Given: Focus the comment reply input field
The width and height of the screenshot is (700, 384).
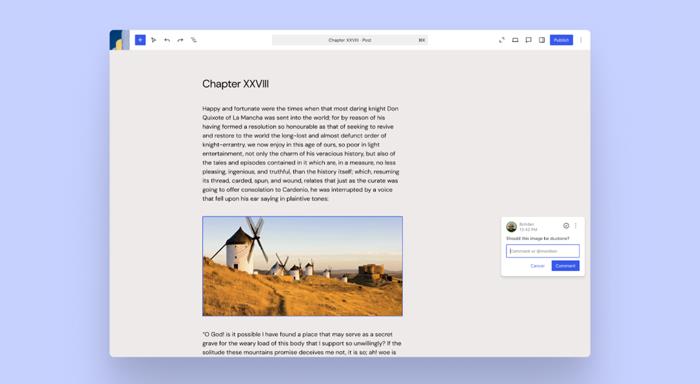Looking at the screenshot, I should coord(543,251).
